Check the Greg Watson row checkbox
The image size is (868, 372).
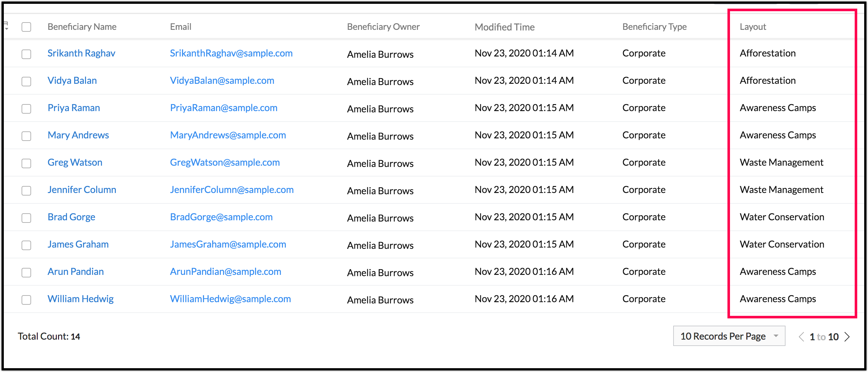pyautogui.click(x=26, y=163)
